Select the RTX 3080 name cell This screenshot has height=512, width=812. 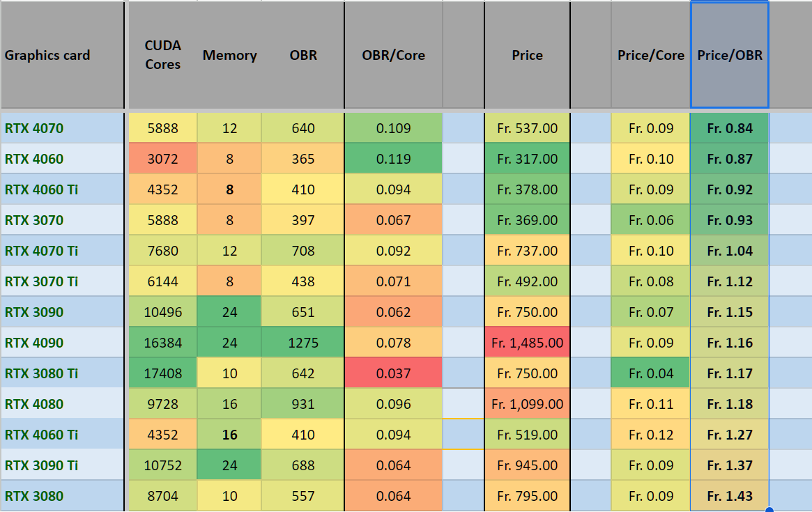pyautogui.click(x=62, y=496)
